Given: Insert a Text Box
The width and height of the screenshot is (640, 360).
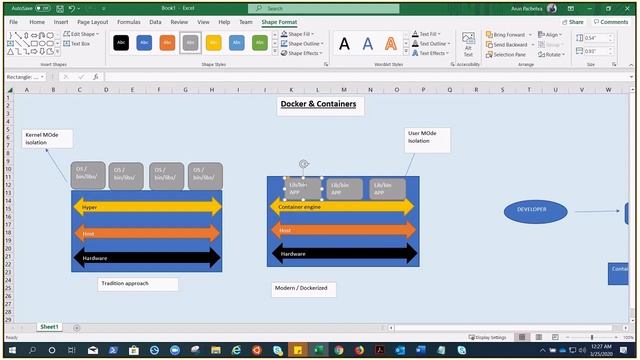Looking at the screenshot, I should pyautogui.click(x=77, y=43).
